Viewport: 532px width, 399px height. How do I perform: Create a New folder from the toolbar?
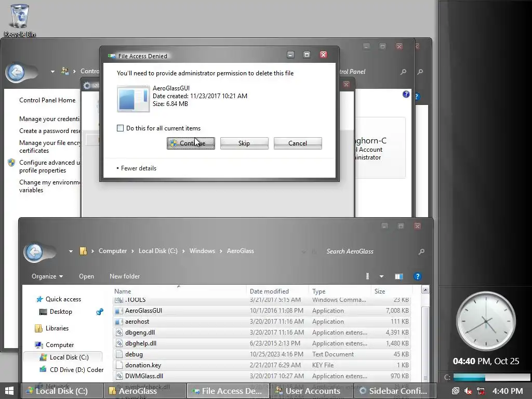click(125, 276)
